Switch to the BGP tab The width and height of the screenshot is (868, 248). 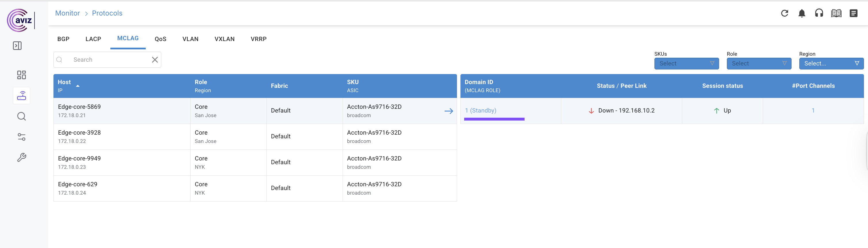[63, 39]
